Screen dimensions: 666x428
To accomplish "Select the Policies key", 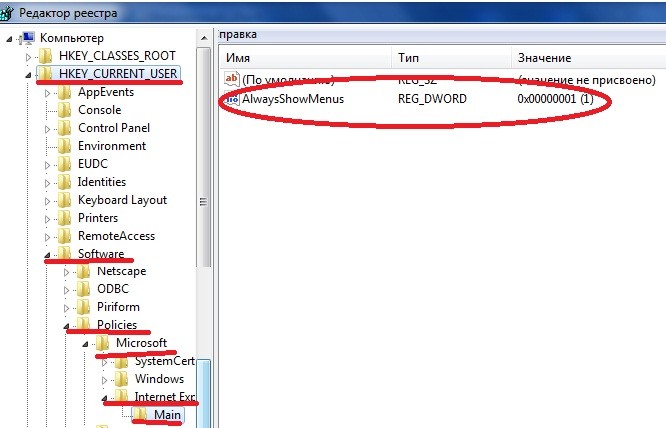I will coord(117,324).
